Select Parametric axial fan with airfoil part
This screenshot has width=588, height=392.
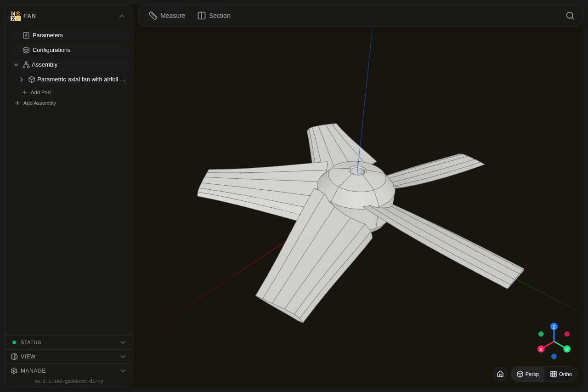81,80
